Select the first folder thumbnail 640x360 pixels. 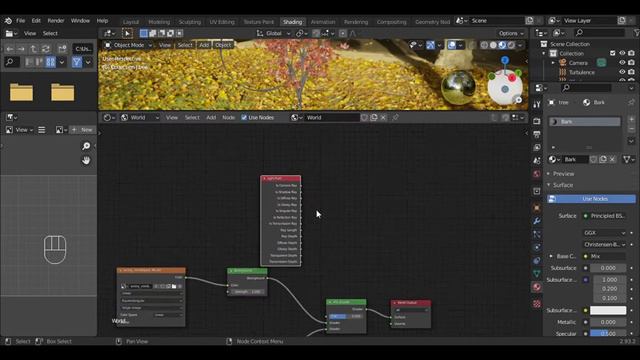21,92
